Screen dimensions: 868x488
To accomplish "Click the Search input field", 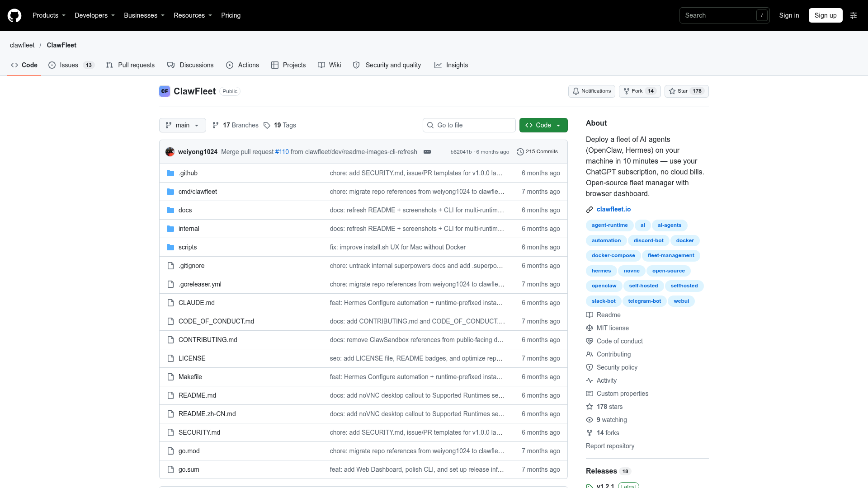I will [x=724, y=15].
